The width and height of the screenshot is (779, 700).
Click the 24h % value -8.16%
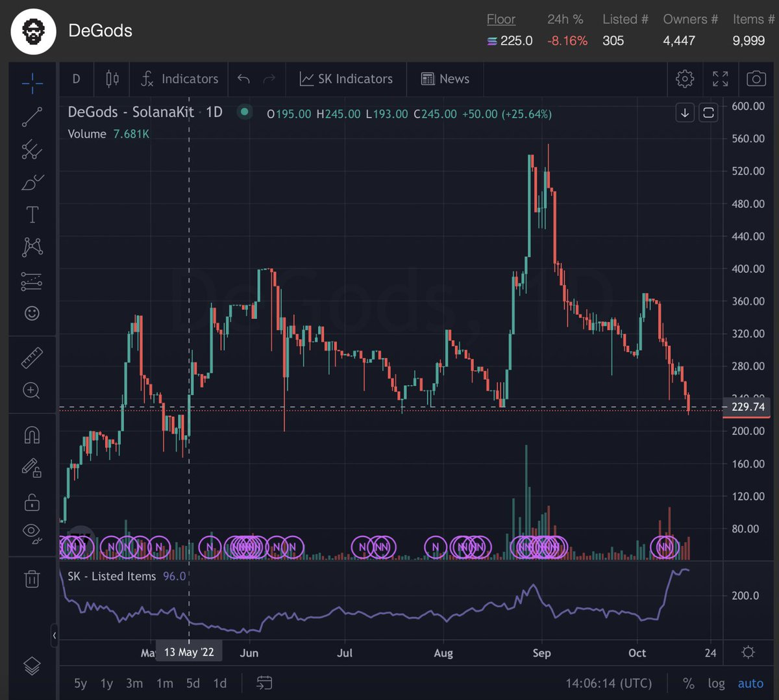click(x=567, y=41)
